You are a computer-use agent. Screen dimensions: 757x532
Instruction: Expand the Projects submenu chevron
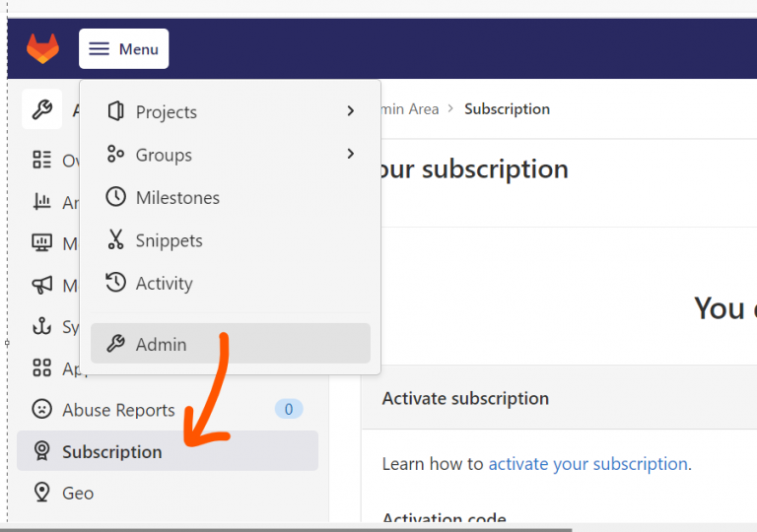tap(350, 111)
